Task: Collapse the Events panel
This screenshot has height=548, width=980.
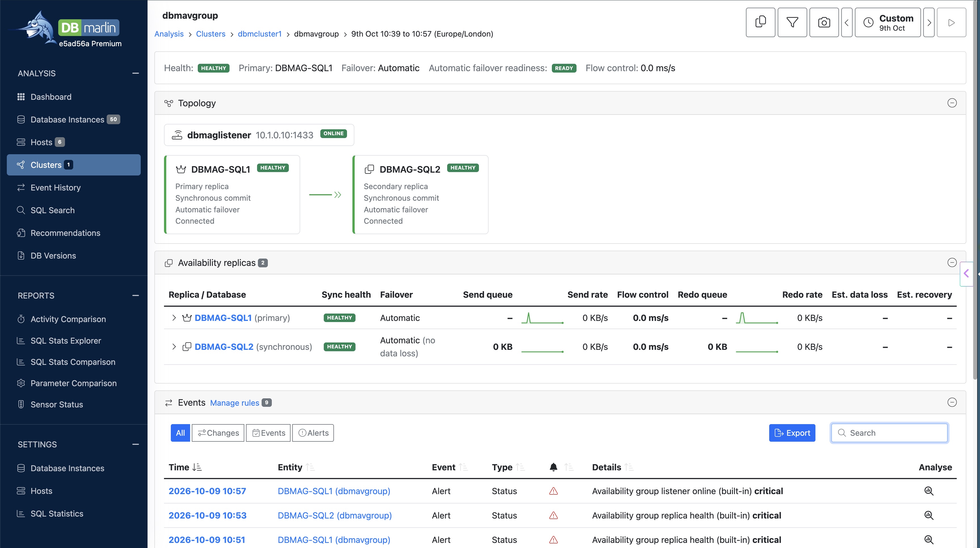Action: [x=952, y=403]
